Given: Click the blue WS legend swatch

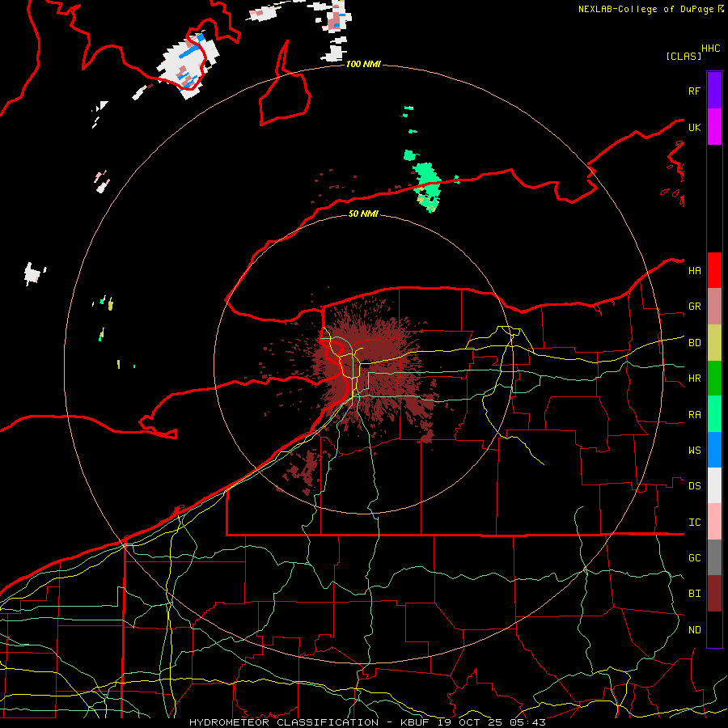Looking at the screenshot, I should pos(714,450).
